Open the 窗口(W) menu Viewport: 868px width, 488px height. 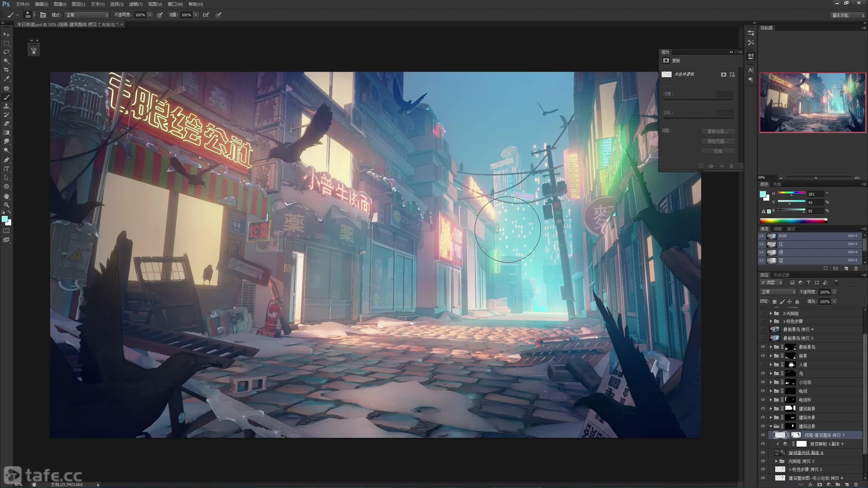(175, 4)
